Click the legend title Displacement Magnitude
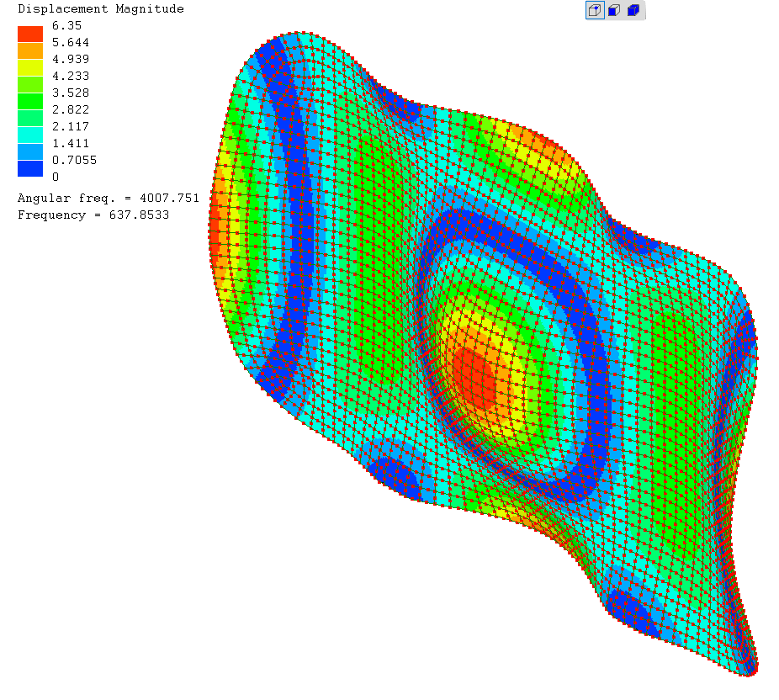Viewport: 779px width, 700px height. click(x=101, y=9)
